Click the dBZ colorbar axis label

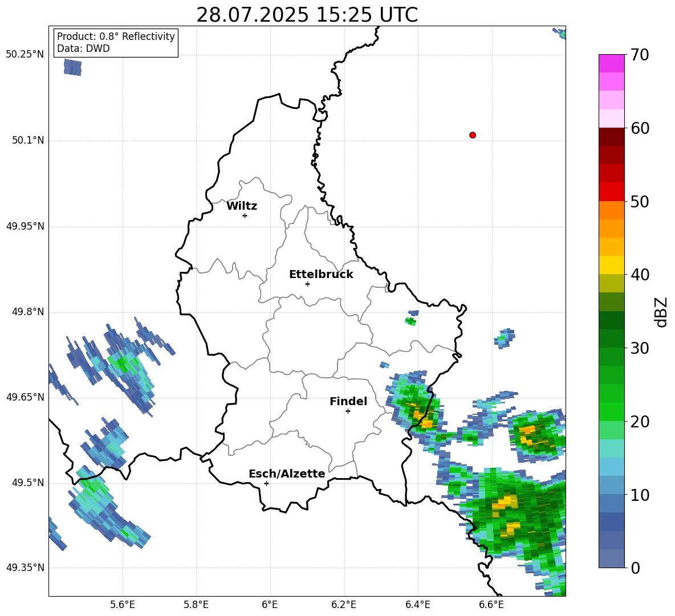click(x=661, y=312)
